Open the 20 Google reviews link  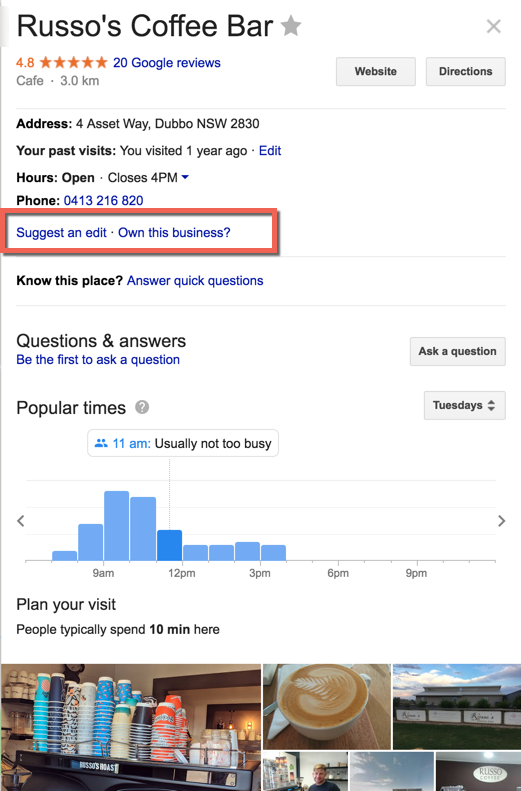tap(167, 63)
